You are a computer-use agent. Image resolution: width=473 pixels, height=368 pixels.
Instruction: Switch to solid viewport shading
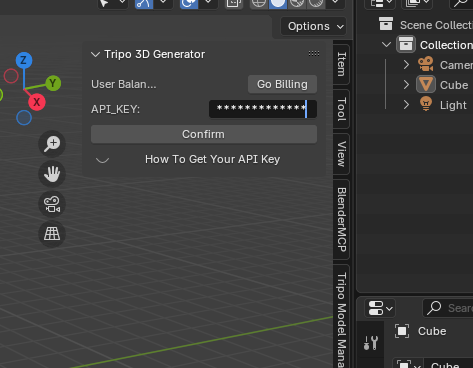click(278, 4)
